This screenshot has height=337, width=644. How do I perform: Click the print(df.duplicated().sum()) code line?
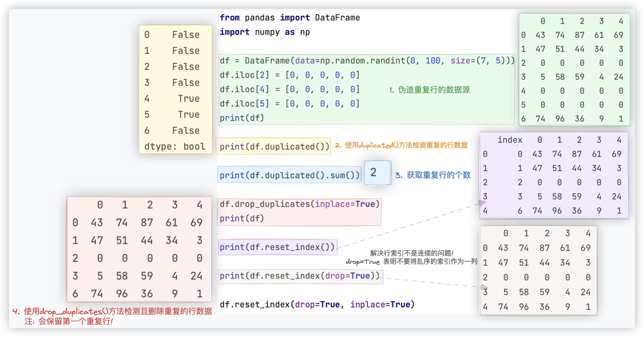pos(289,175)
